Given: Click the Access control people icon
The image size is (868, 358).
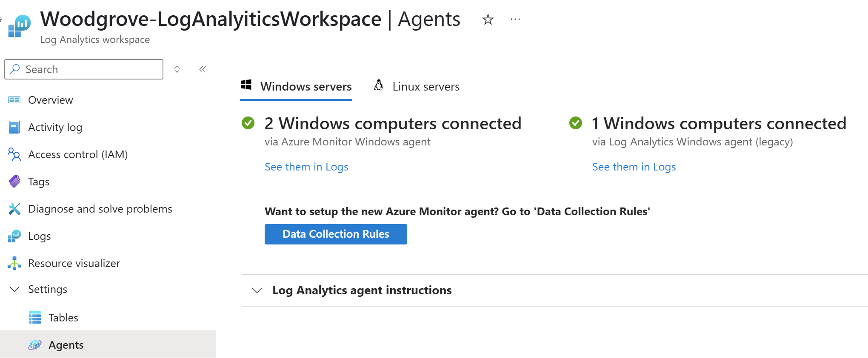Looking at the screenshot, I should 14,154.
